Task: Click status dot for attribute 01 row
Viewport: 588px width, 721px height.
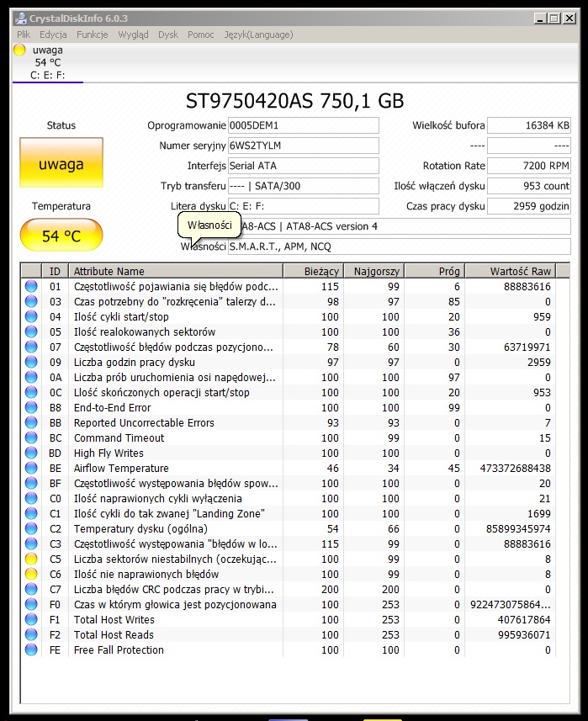Action: [x=31, y=287]
